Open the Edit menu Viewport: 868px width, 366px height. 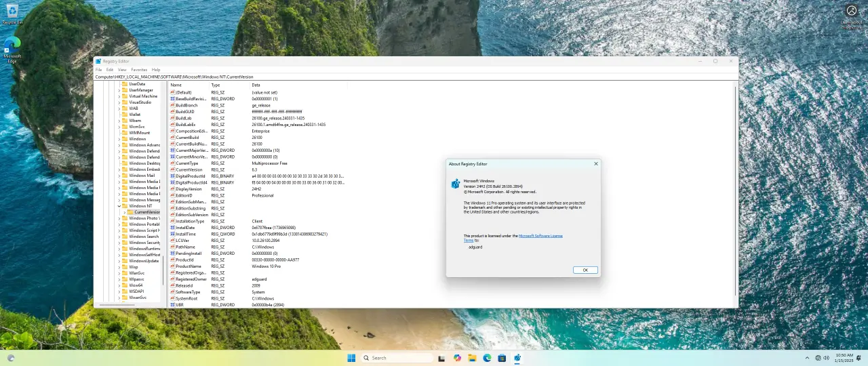(110, 70)
